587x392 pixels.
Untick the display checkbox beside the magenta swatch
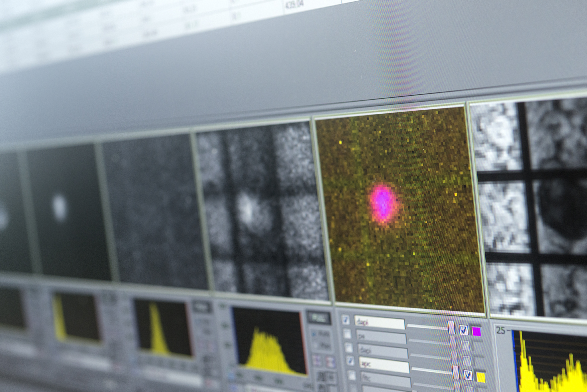[464, 330]
